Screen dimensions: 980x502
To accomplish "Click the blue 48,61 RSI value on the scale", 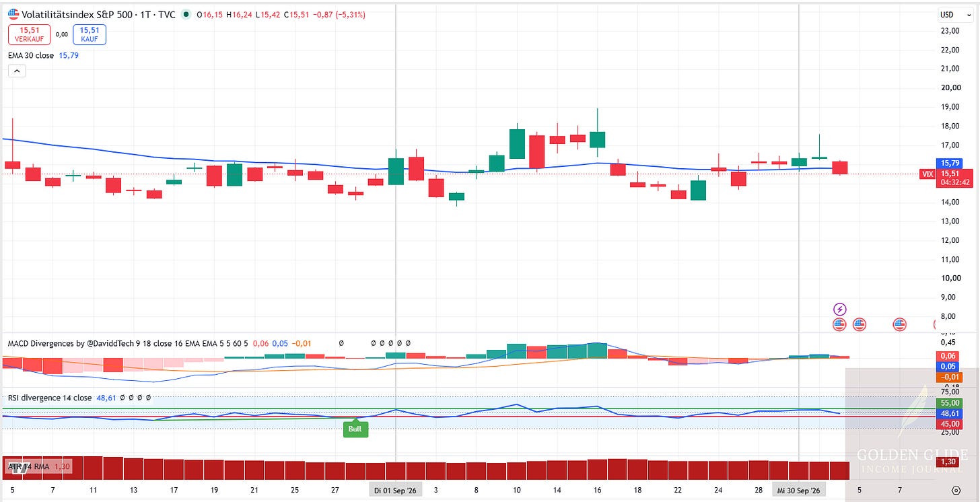I will pos(949,413).
